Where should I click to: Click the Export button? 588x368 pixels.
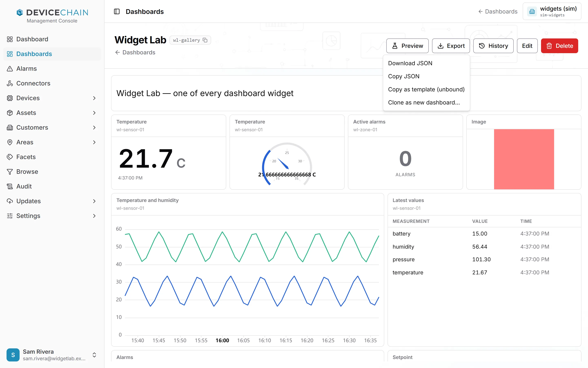451,46
